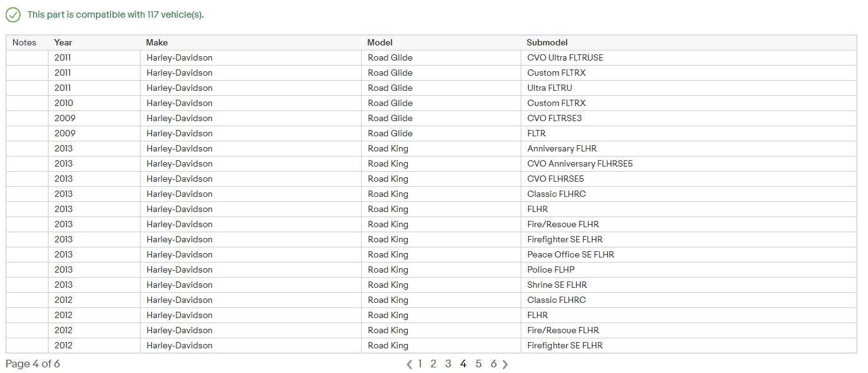This screenshot has height=373, width=868.
Task: Click the Make column header
Action: point(157,43)
